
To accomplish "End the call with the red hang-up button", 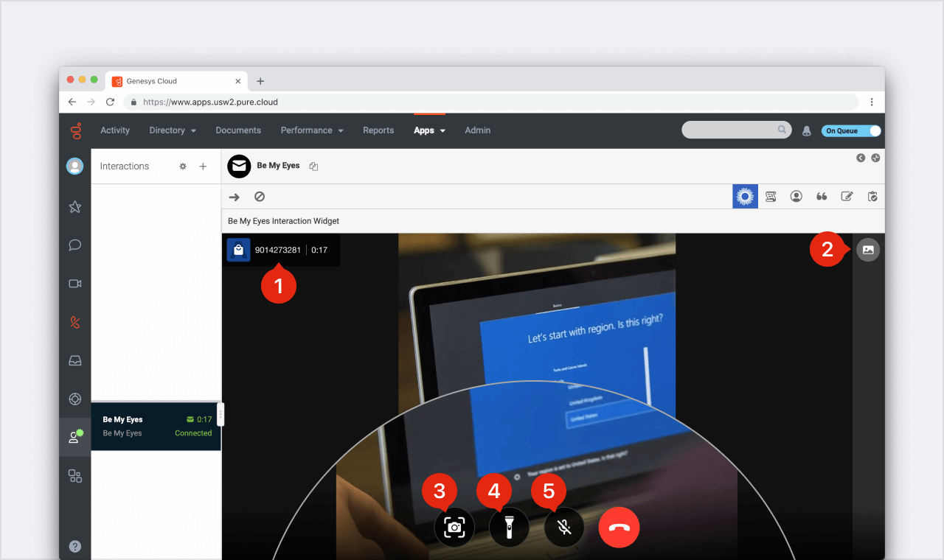I will coord(619,527).
